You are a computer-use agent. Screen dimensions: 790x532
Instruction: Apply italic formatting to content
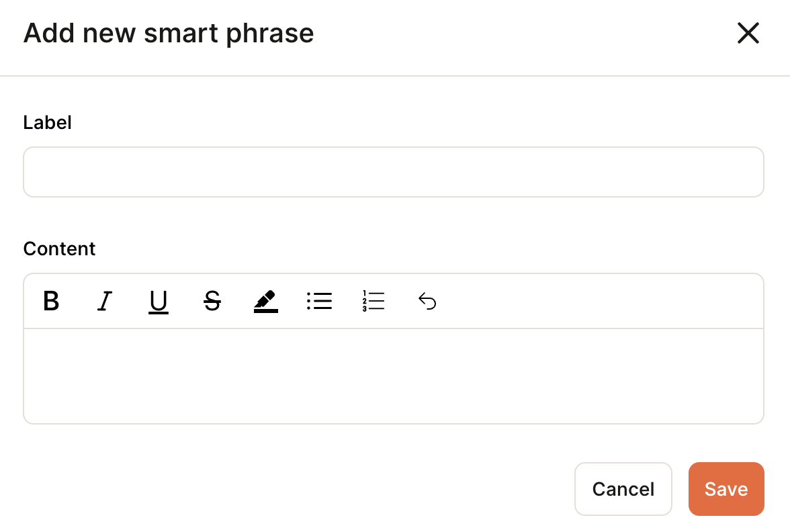(x=104, y=301)
